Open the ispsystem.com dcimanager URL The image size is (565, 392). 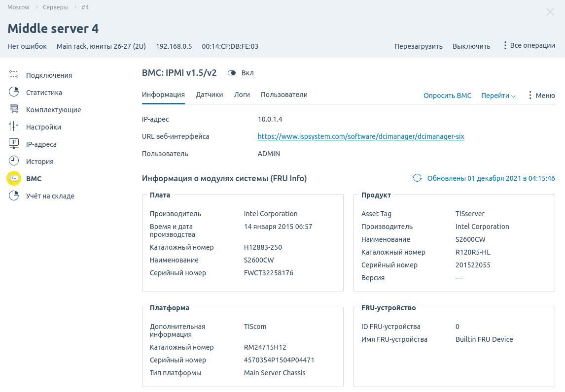point(361,136)
